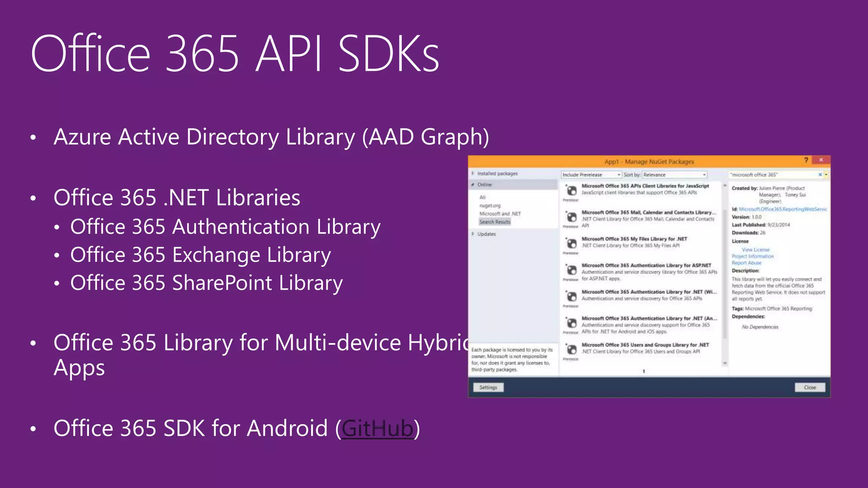Open the search box history dropdown arrow
The height and width of the screenshot is (488, 868).
pyautogui.click(x=826, y=175)
